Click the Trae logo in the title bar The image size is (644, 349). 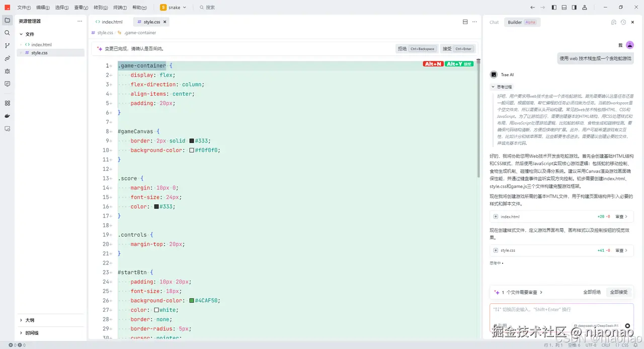click(8, 8)
